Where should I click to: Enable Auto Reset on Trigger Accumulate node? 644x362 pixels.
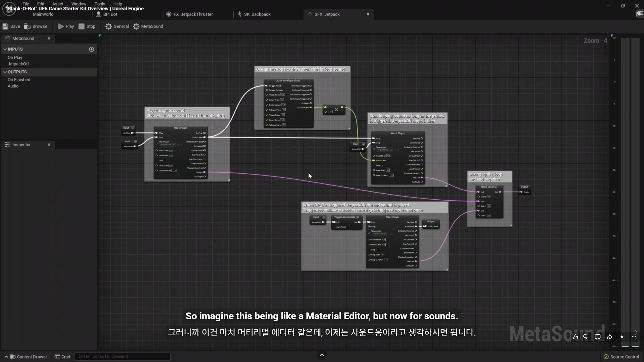(x=348, y=227)
